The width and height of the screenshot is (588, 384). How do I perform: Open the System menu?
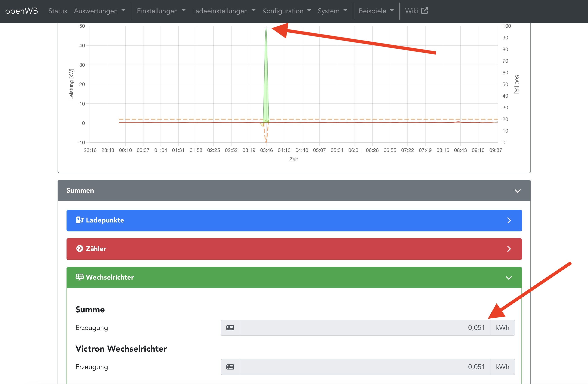pos(332,11)
